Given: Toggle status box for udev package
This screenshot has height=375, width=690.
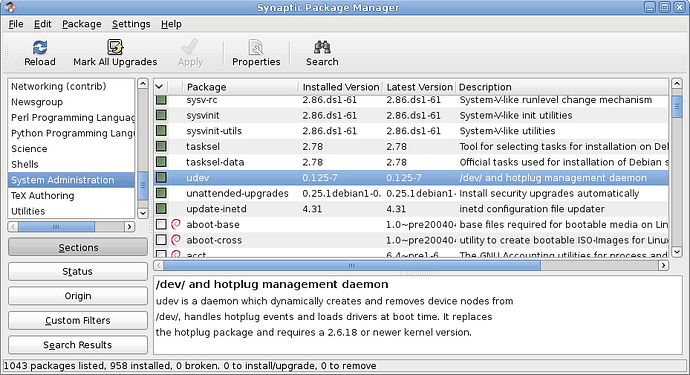Looking at the screenshot, I should point(161,177).
